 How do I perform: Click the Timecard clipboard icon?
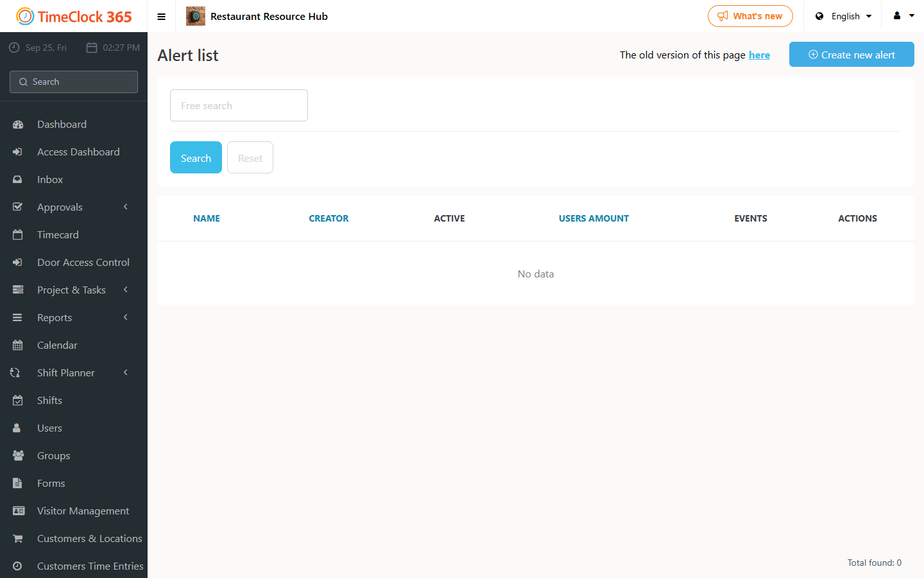tap(17, 234)
